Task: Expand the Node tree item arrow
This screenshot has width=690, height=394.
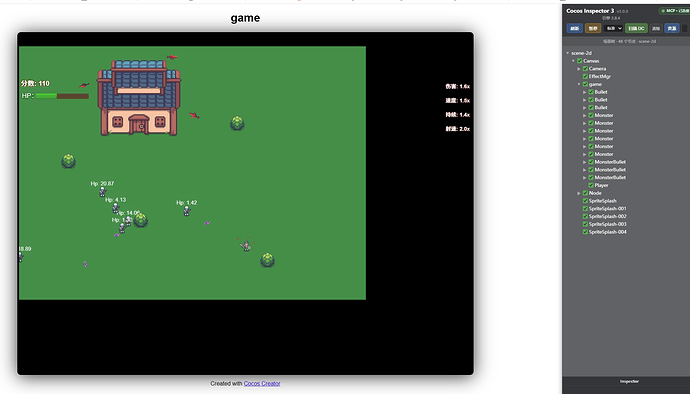Action: pos(579,193)
